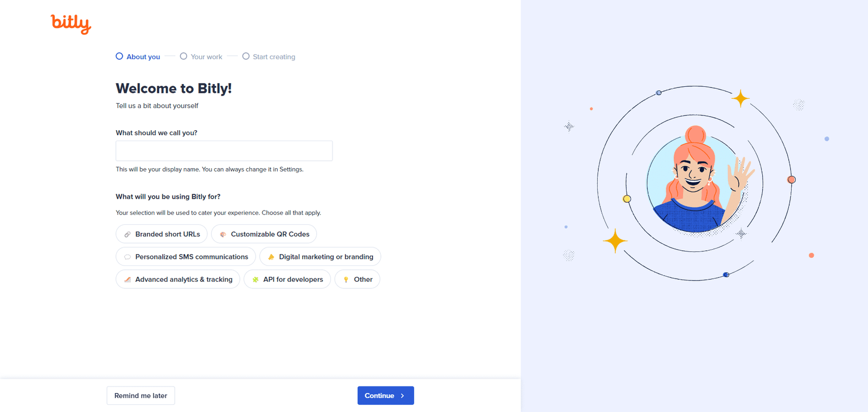Image resolution: width=868 pixels, height=412 pixels.
Task: Focus the display name input field
Action: (224, 151)
